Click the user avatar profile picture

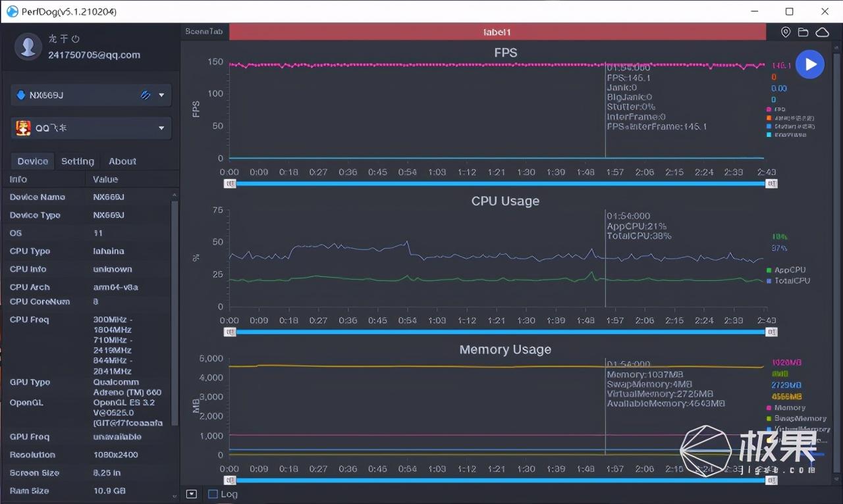click(x=28, y=47)
